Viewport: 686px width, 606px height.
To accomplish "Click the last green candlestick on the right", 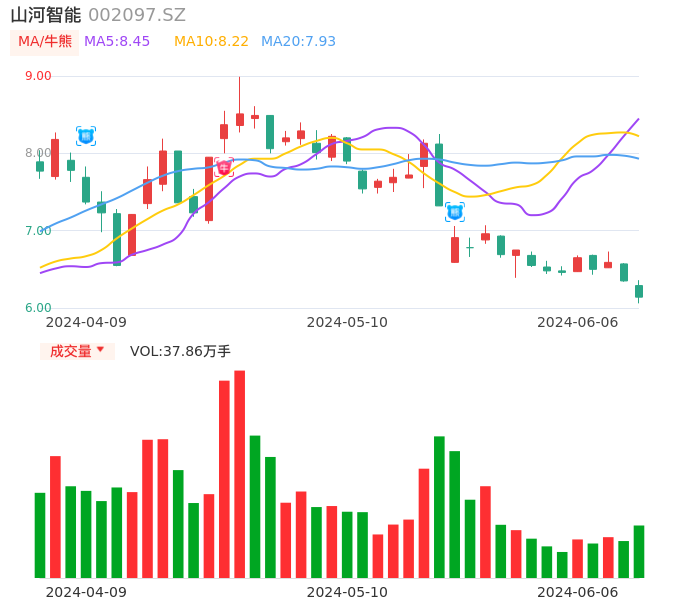I will [x=639, y=291].
